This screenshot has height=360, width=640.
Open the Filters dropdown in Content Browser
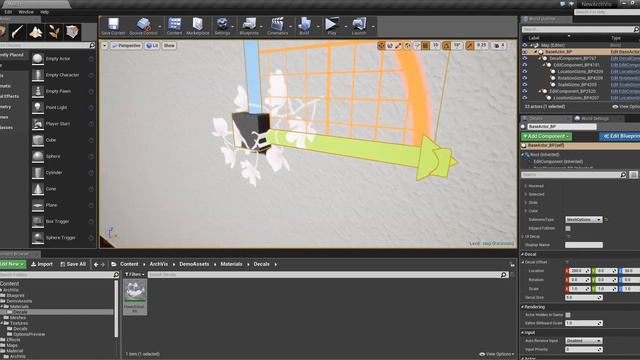click(135, 275)
